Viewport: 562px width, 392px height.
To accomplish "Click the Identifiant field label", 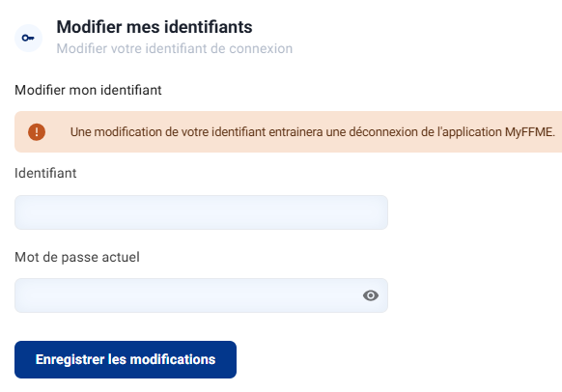I will pos(45,173).
